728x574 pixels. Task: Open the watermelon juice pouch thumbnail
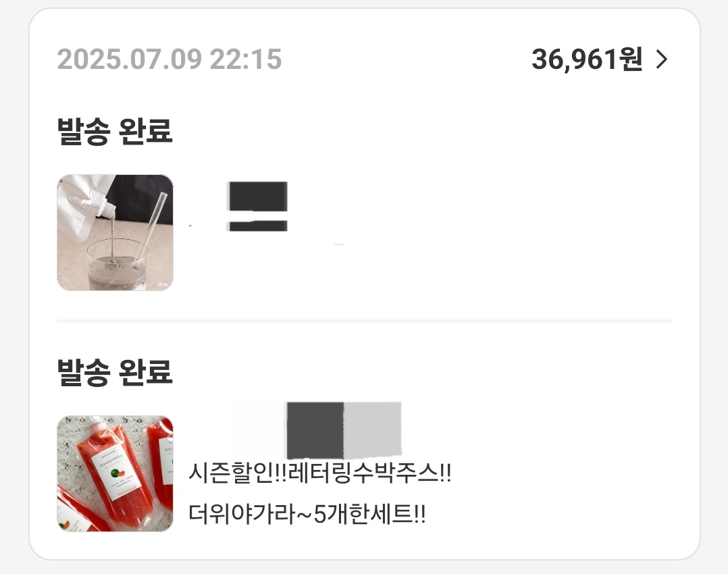point(115,473)
